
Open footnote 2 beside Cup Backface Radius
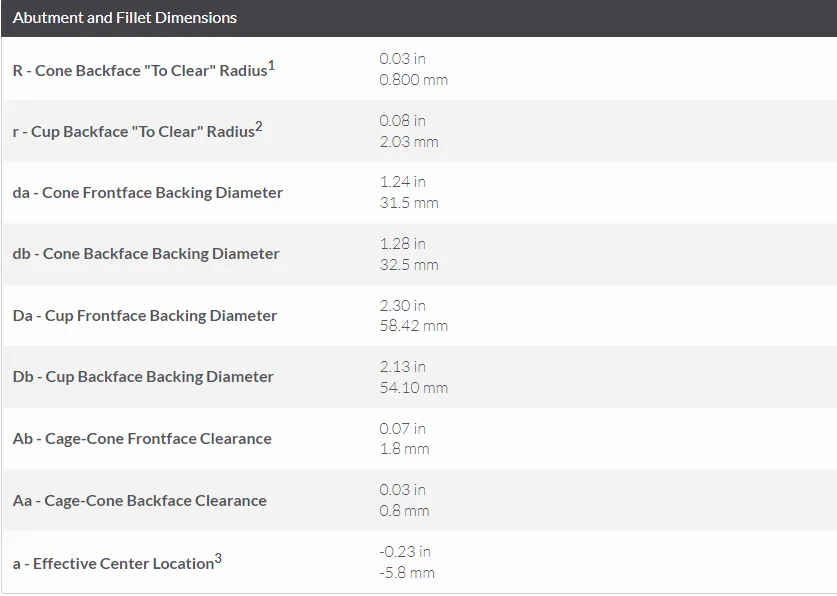point(259,127)
